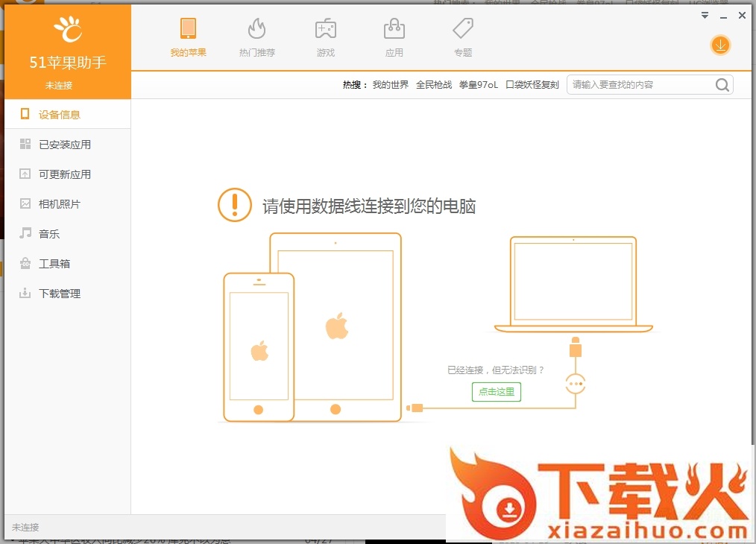Open the 专题 tab
Image resolution: width=756 pixels, height=544 pixels.
[463, 37]
